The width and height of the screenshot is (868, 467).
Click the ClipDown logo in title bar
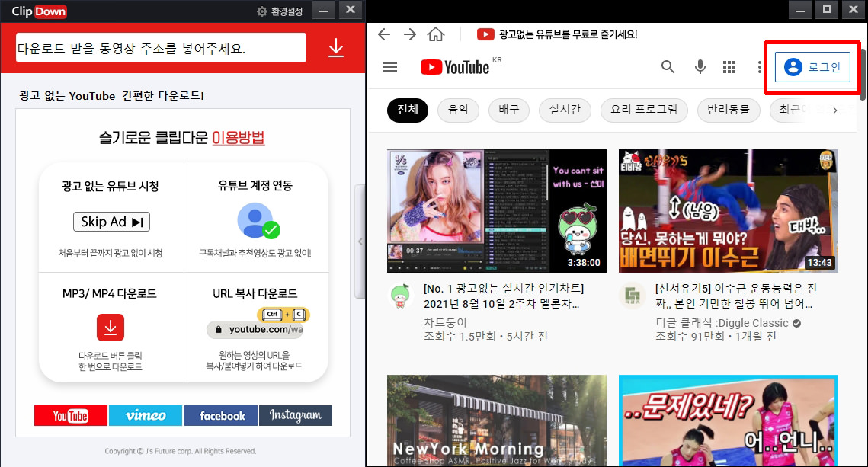[39, 11]
